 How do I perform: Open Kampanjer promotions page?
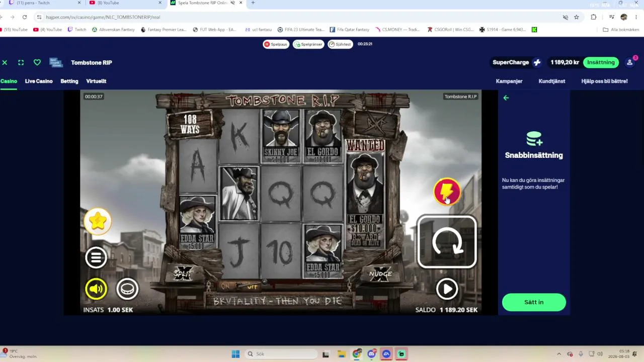click(x=509, y=81)
